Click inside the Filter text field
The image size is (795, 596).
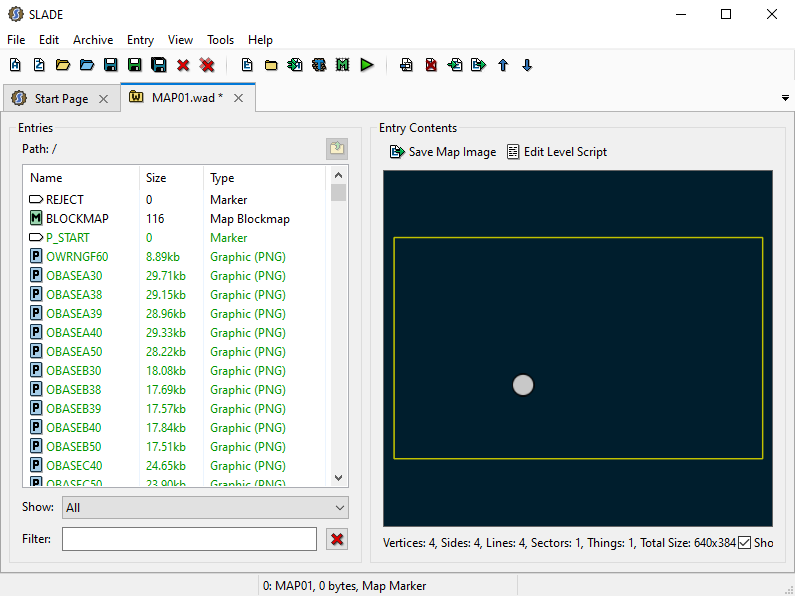[189, 539]
